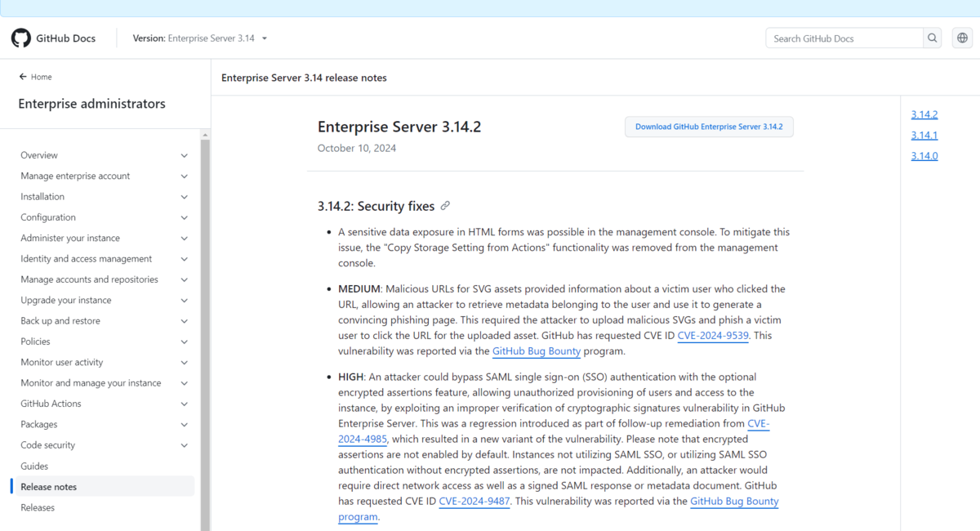Screen dimensions: 980x531
Task: Click the Download GitHub Enterprise Server 3.14.2 button
Action: coord(709,127)
